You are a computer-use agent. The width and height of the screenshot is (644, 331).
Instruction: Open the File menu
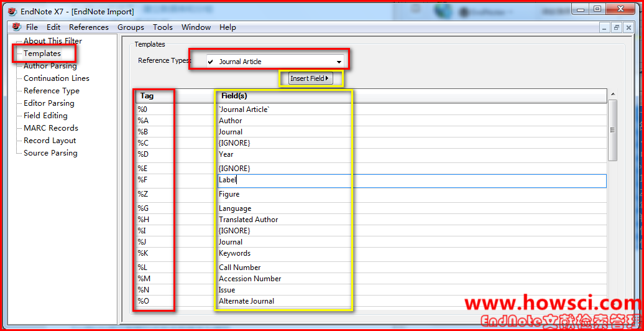tap(32, 27)
